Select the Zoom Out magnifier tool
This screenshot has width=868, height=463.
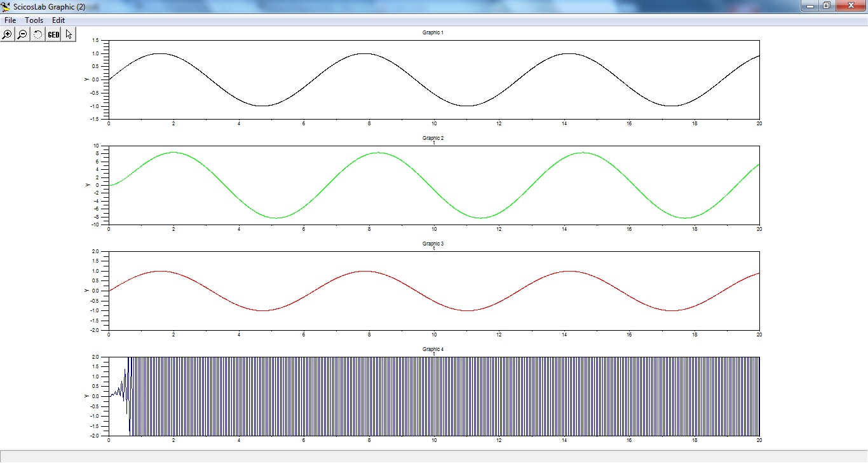coord(22,34)
